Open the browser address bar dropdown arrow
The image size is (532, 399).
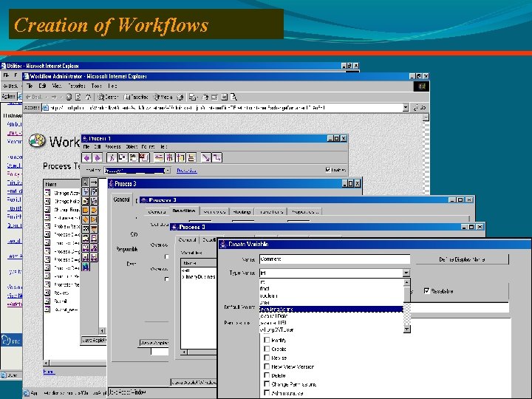coord(406,108)
